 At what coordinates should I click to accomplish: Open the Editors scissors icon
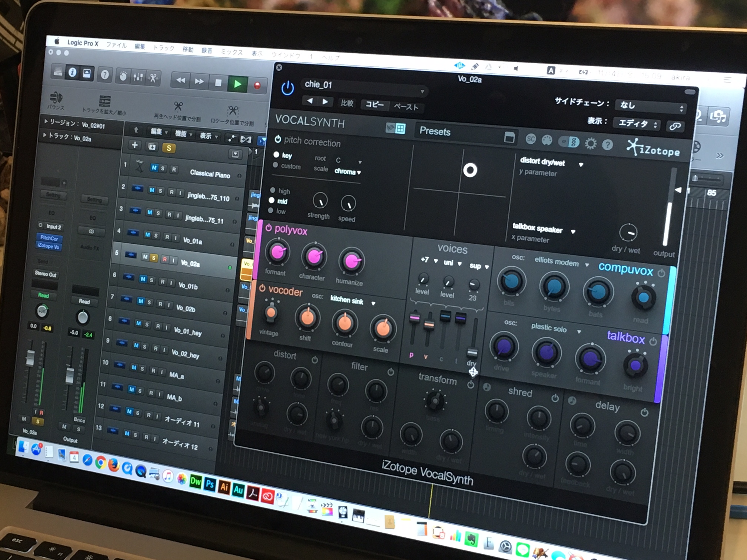click(153, 78)
